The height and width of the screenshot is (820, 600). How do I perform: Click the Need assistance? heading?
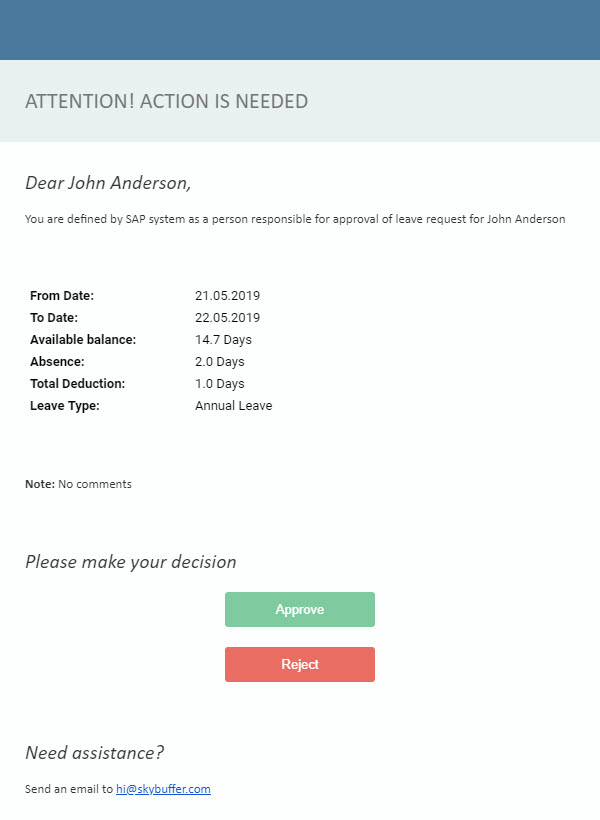pos(95,753)
